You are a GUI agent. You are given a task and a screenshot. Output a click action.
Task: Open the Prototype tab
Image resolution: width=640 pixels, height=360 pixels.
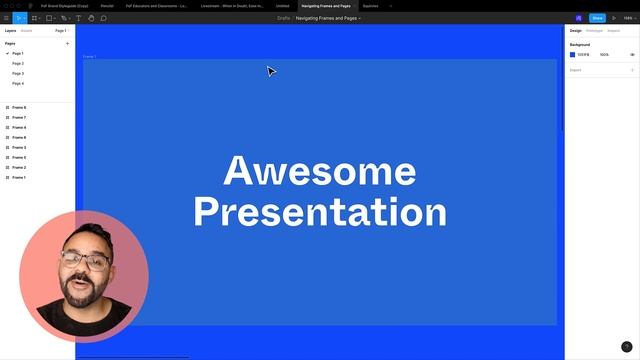[x=594, y=31]
